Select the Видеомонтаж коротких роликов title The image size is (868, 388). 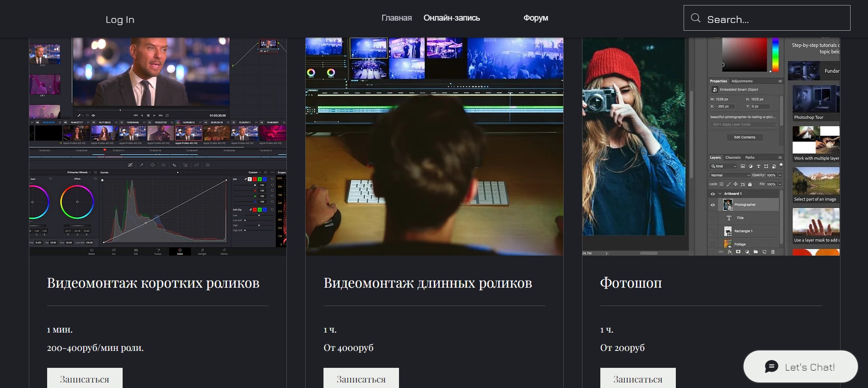tap(153, 283)
